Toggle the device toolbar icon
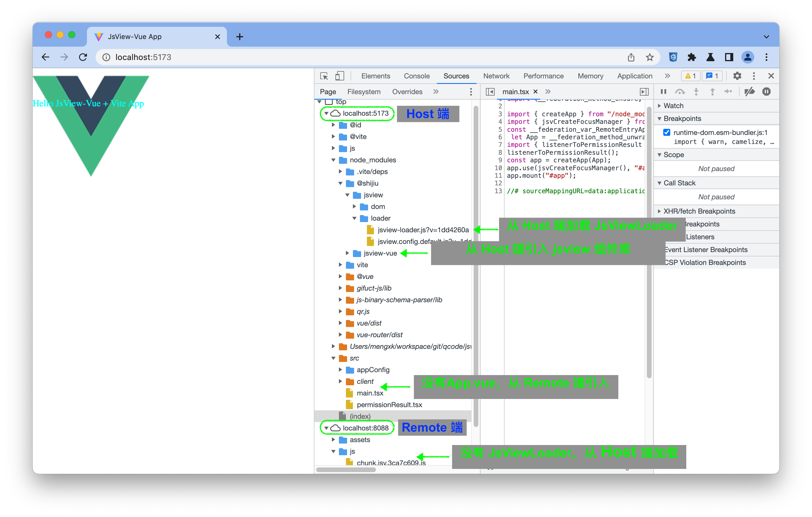Image resolution: width=812 pixels, height=517 pixels. [339, 76]
